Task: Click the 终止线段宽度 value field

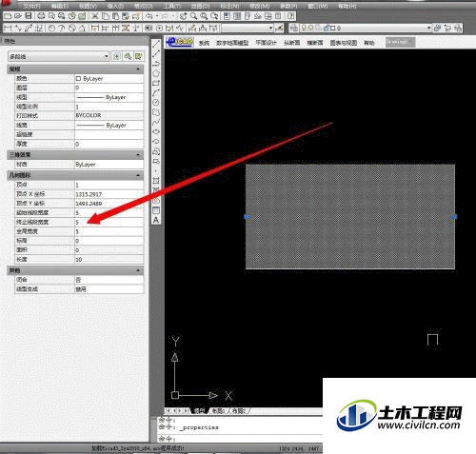Action: tap(109, 222)
